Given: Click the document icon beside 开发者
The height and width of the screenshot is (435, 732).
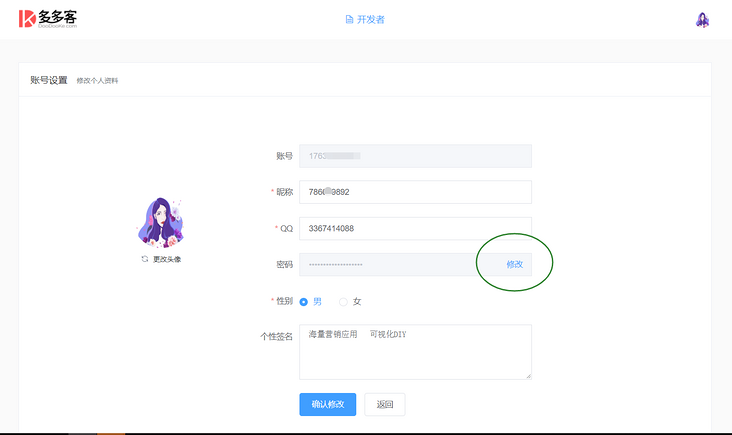Looking at the screenshot, I should 349,20.
